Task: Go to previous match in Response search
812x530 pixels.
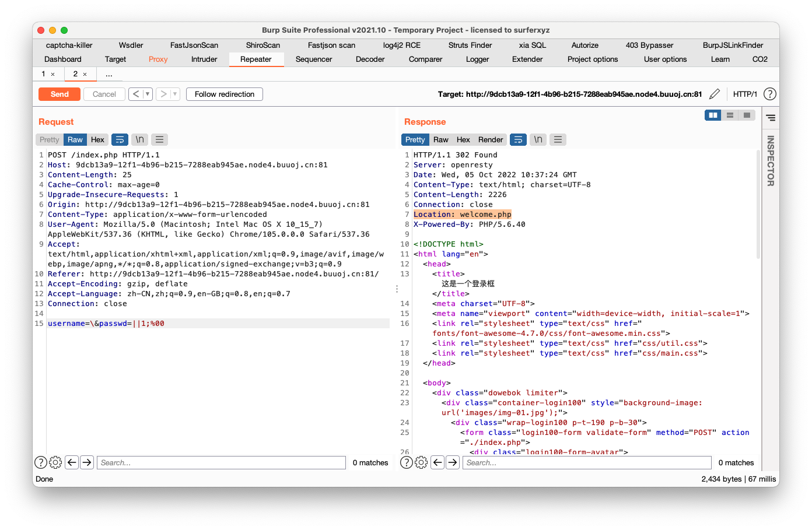Action: (437, 462)
